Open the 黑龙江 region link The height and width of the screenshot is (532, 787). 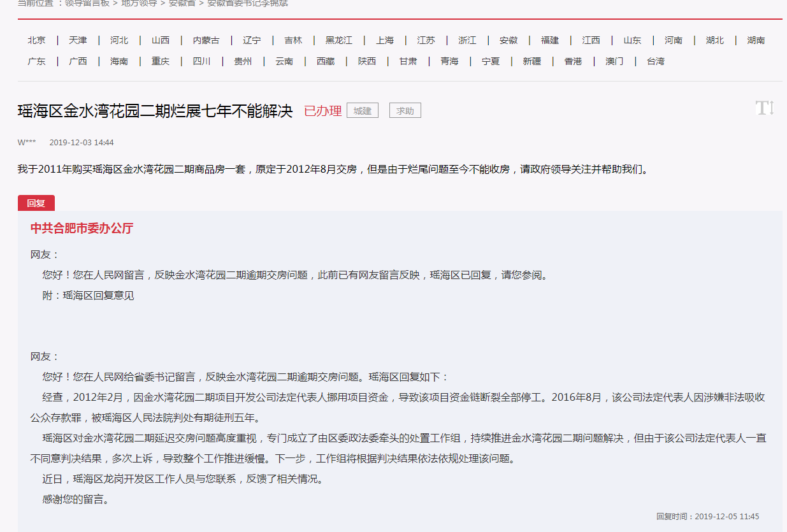coord(338,40)
